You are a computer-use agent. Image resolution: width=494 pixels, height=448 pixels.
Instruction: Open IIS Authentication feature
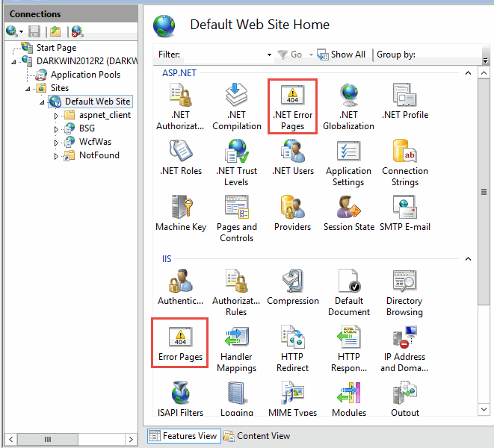(181, 287)
